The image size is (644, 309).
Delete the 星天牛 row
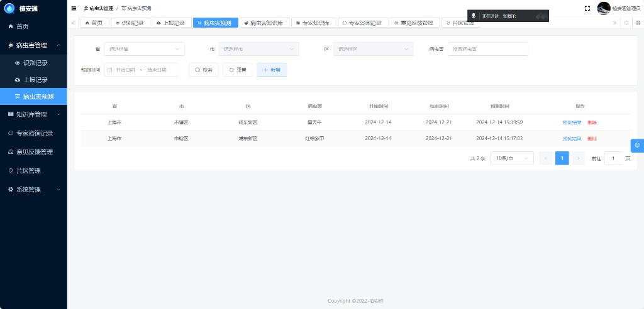tap(592, 122)
